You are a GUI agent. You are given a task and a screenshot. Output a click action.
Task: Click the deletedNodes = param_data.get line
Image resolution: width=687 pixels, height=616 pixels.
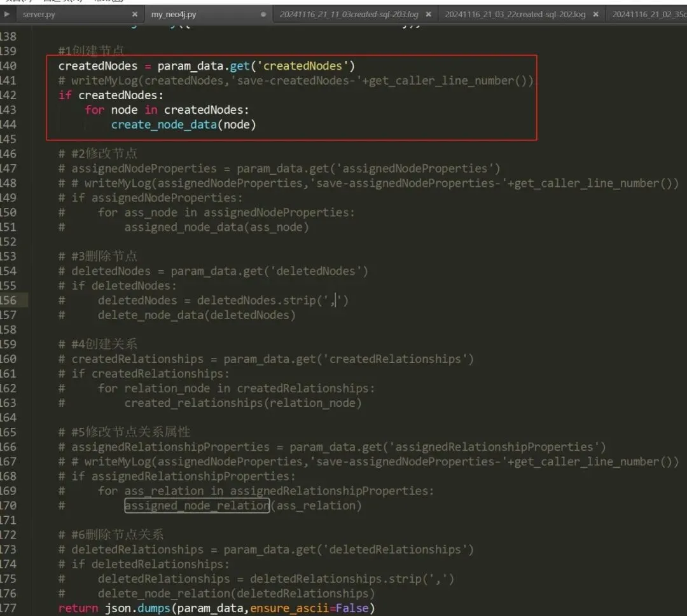click(213, 271)
